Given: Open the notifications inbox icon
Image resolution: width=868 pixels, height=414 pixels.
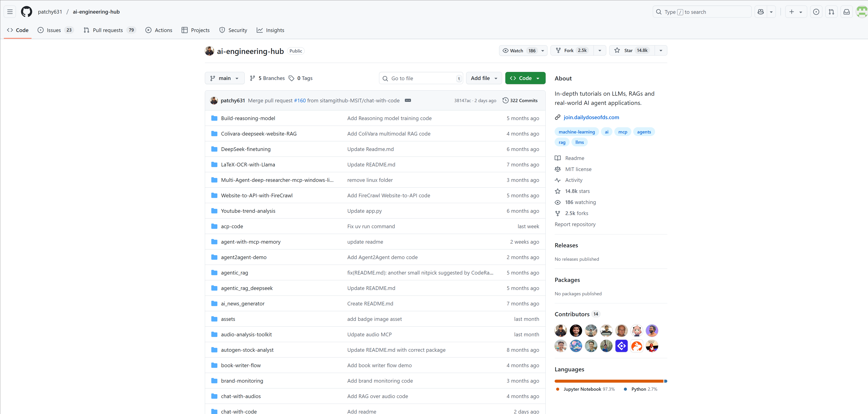Looking at the screenshot, I should (846, 12).
